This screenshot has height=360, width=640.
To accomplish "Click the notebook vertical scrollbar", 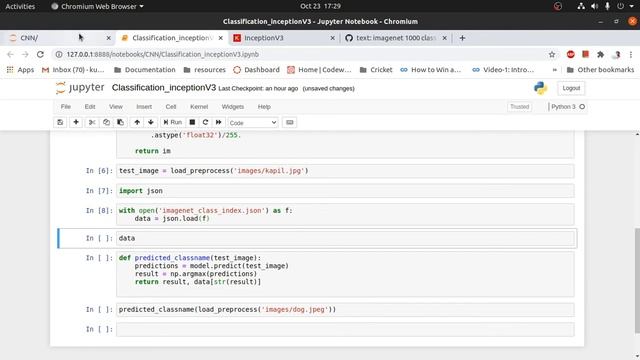I will [637, 280].
